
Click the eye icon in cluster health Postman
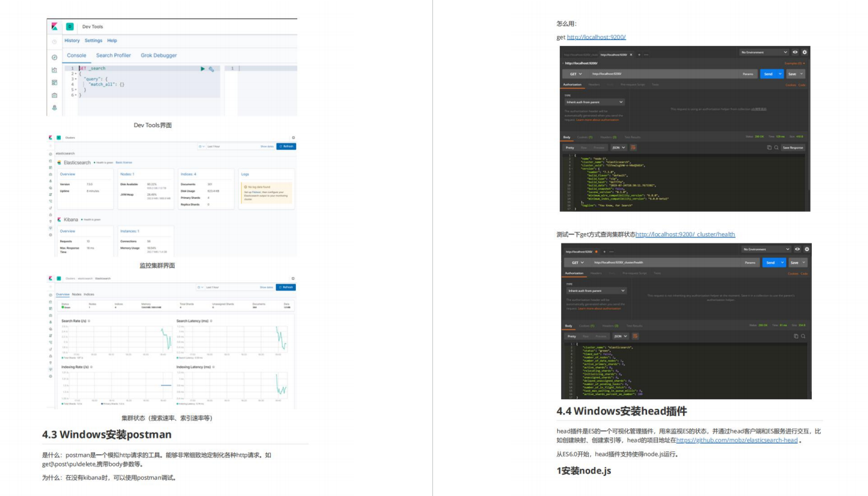798,249
